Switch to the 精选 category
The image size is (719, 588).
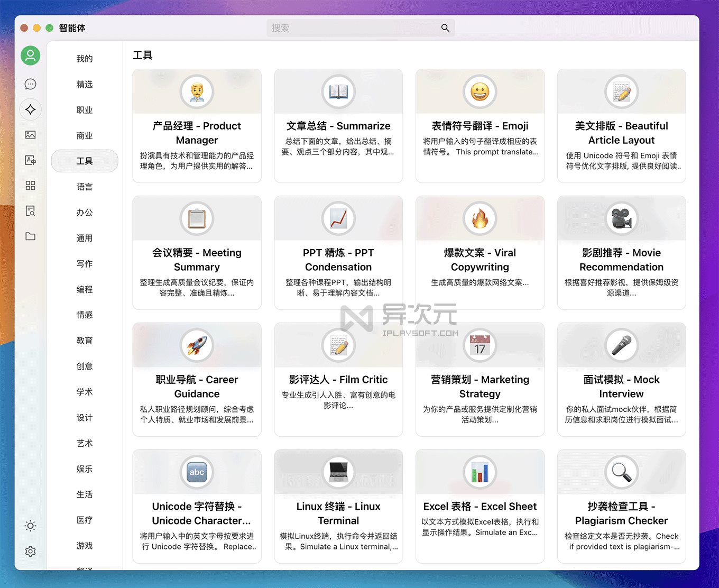point(85,84)
